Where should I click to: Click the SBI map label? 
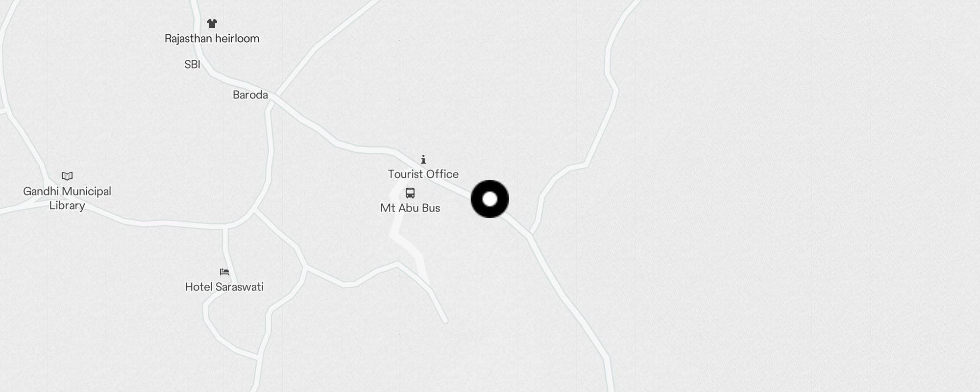pyautogui.click(x=192, y=64)
